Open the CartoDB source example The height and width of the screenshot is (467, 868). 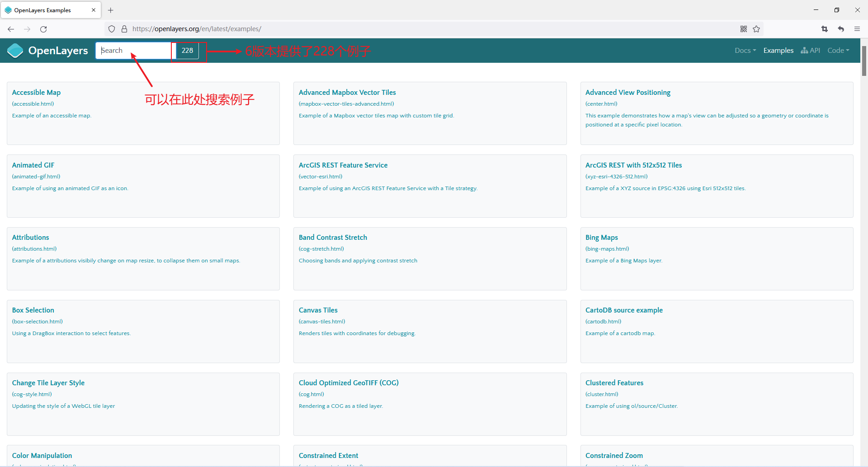click(x=624, y=310)
